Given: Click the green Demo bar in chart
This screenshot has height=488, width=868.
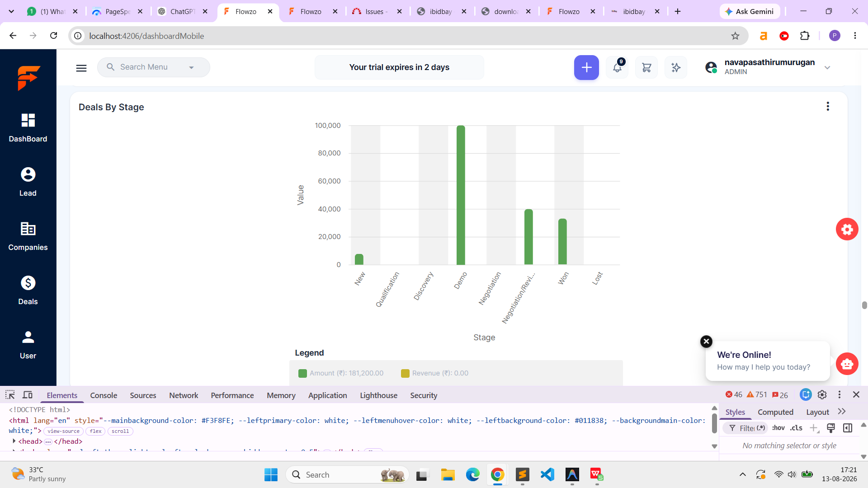Looking at the screenshot, I should click(x=461, y=195).
